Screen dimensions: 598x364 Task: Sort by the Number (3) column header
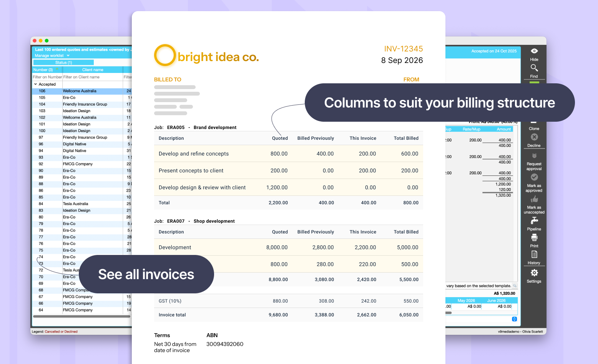pos(47,70)
